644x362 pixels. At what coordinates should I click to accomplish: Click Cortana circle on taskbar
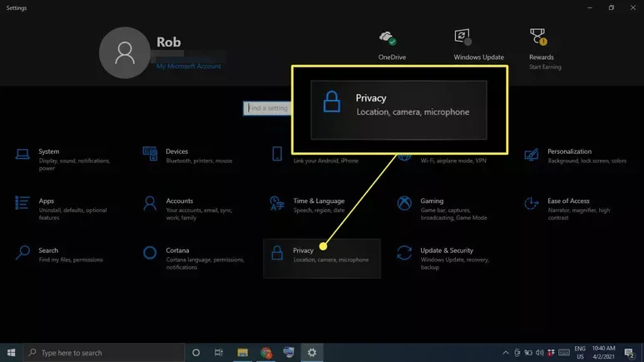pyautogui.click(x=196, y=353)
